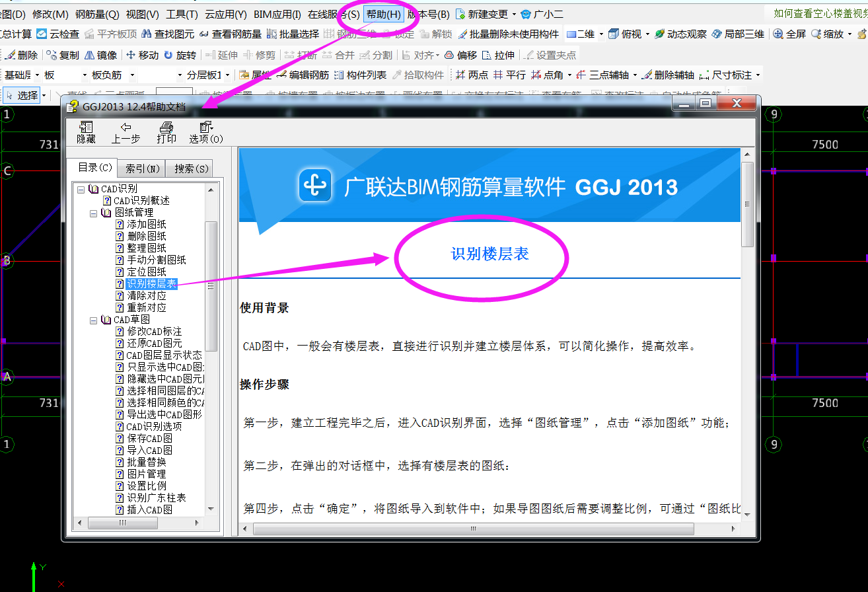
Task: Click the 云检查 cloud check tool
Action: (x=58, y=34)
